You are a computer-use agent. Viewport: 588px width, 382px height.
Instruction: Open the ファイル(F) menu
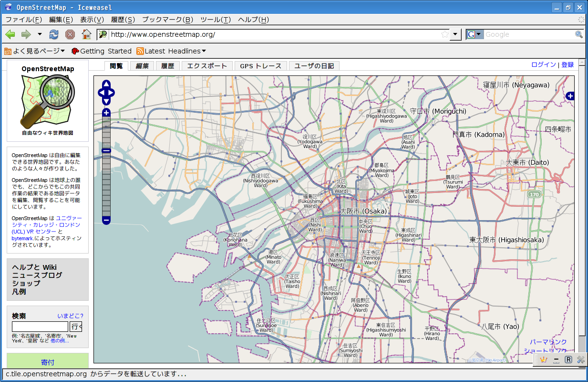coord(24,20)
